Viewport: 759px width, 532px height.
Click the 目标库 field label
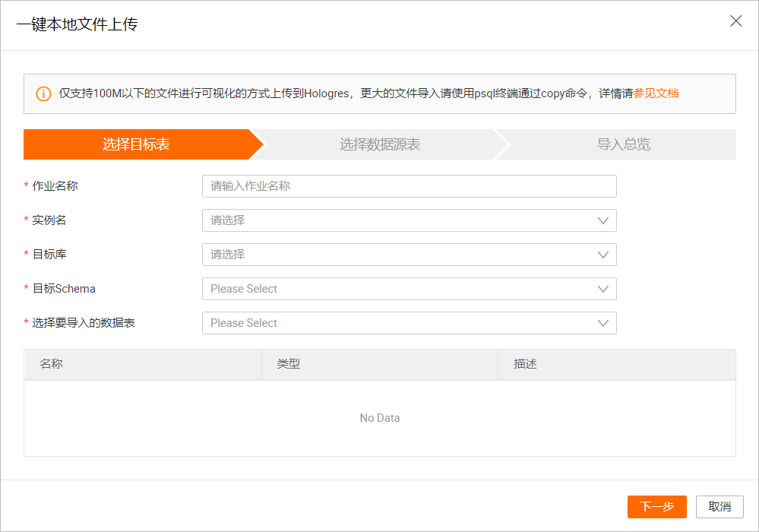pyautogui.click(x=49, y=254)
